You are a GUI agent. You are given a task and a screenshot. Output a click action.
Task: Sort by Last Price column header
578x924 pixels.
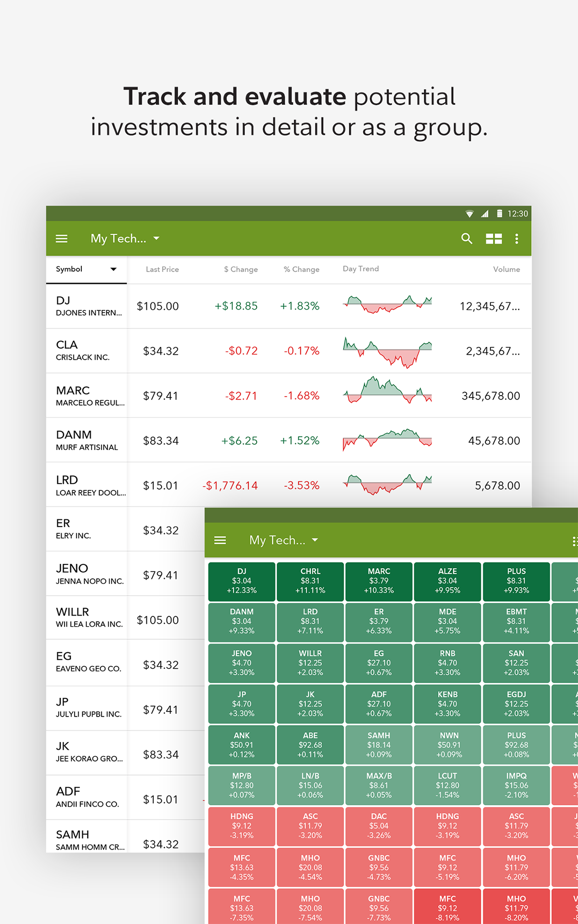click(x=162, y=269)
